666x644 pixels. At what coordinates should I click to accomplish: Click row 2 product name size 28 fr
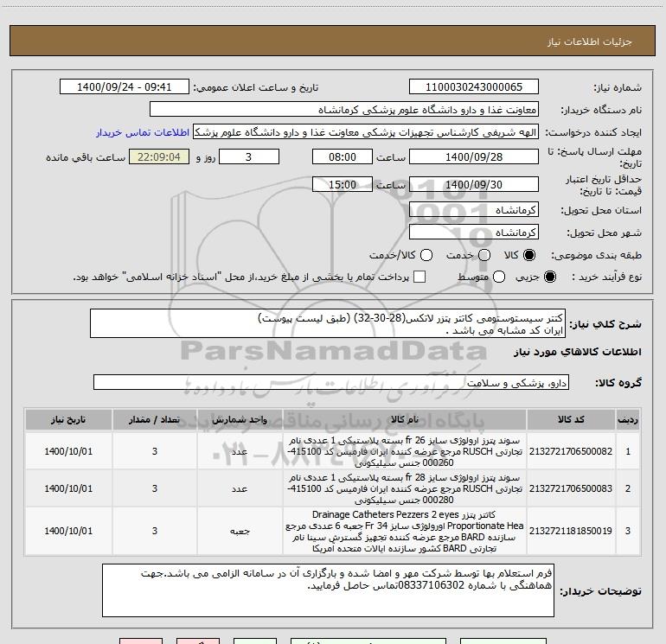pyautogui.click(x=405, y=488)
